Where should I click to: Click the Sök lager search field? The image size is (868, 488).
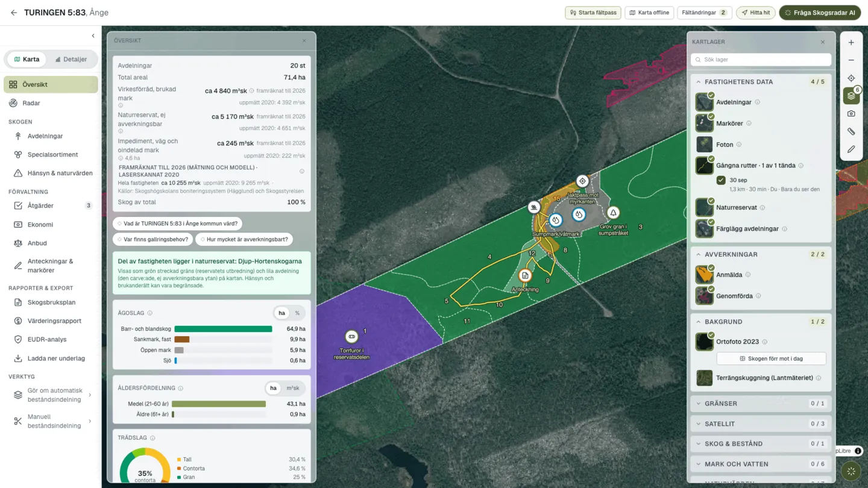[x=761, y=60]
